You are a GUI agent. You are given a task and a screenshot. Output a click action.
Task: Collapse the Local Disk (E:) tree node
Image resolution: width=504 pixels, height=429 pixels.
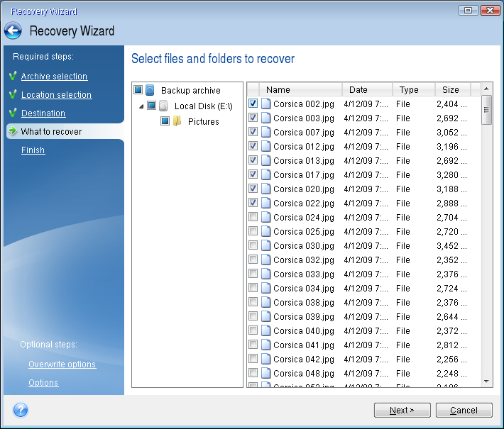pos(141,106)
